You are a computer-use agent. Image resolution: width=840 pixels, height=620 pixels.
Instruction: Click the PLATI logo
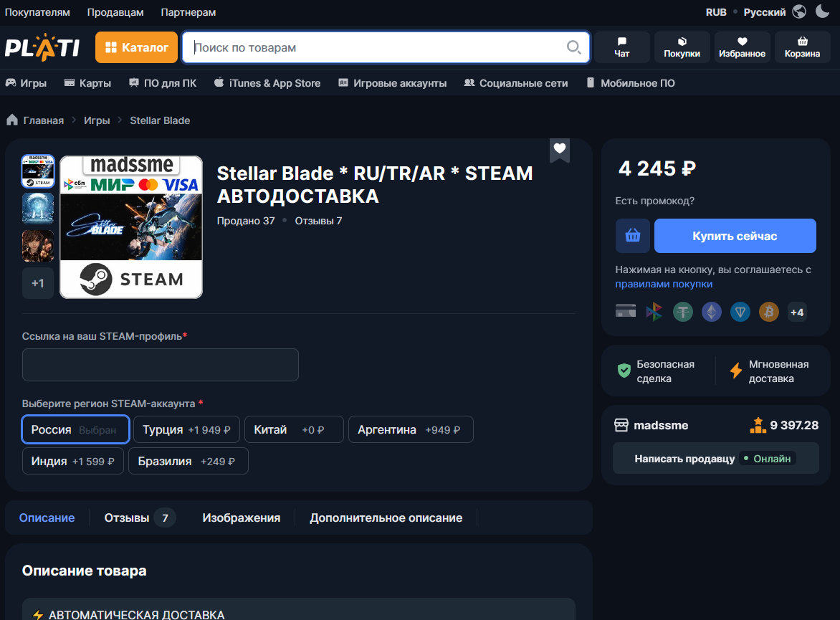42,47
